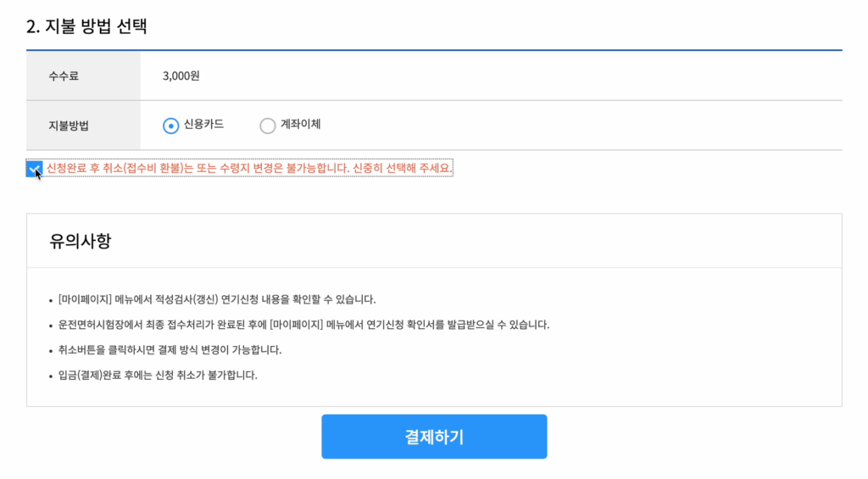The width and height of the screenshot is (868, 479).
Task: Select the 신용카드 radio button
Action: click(x=170, y=125)
